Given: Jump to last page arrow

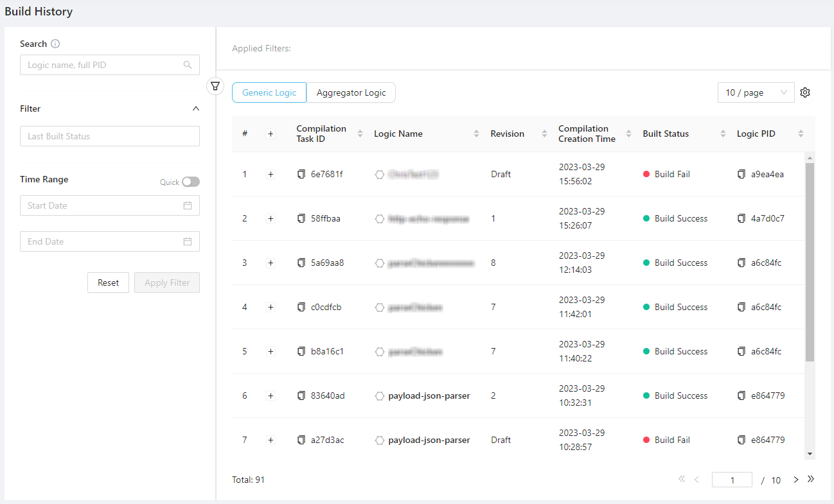Looking at the screenshot, I should pos(811,479).
